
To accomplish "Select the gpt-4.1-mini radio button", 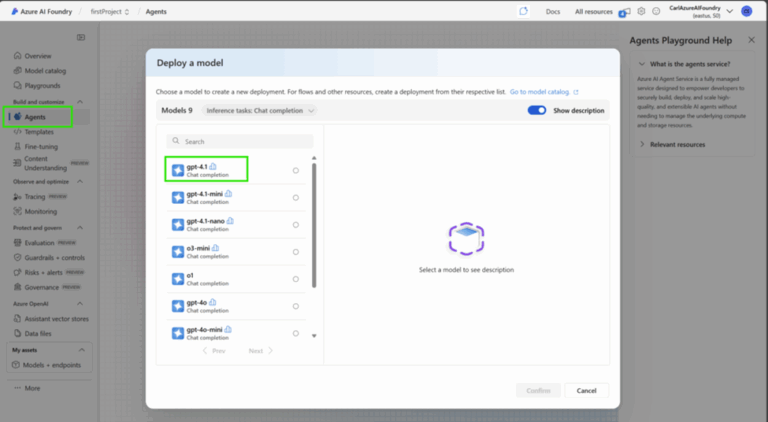I will [x=296, y=198].
